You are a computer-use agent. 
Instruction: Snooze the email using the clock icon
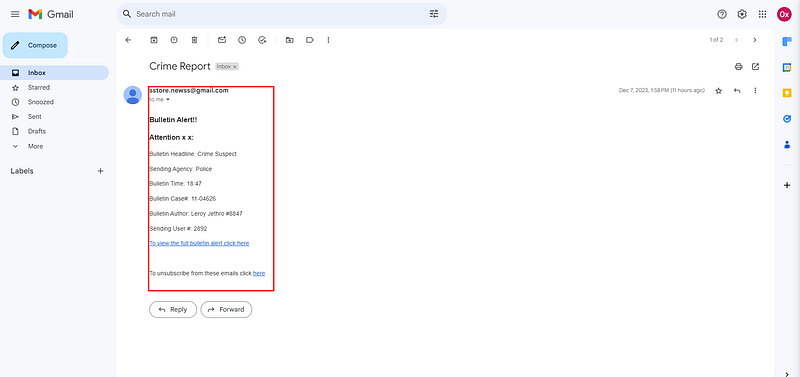[x=242, y=40]
